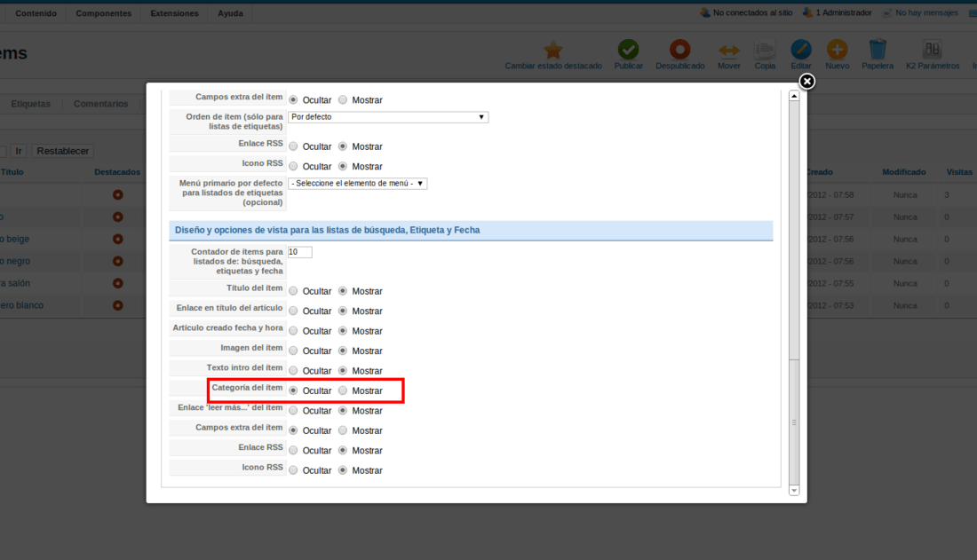Click the green Publicar check icon
977x560 pixels.
coord(628,50)
